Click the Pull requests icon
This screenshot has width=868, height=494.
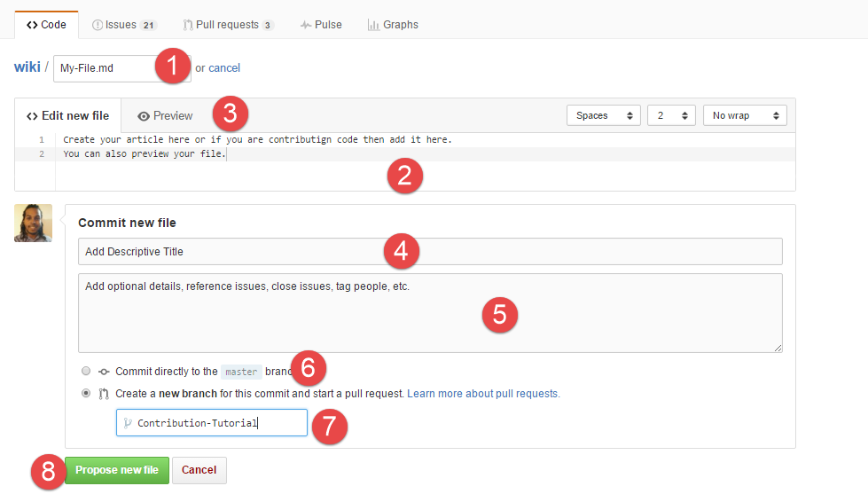[x=188, y=25]
